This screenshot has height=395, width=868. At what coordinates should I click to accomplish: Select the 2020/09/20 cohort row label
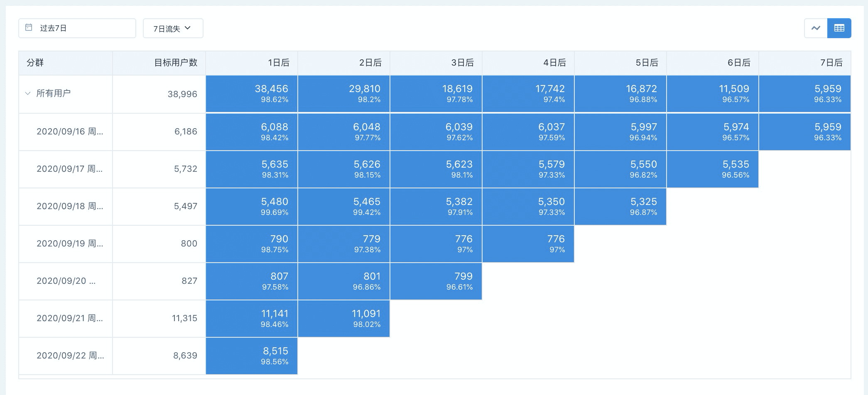tap(66, 281)
